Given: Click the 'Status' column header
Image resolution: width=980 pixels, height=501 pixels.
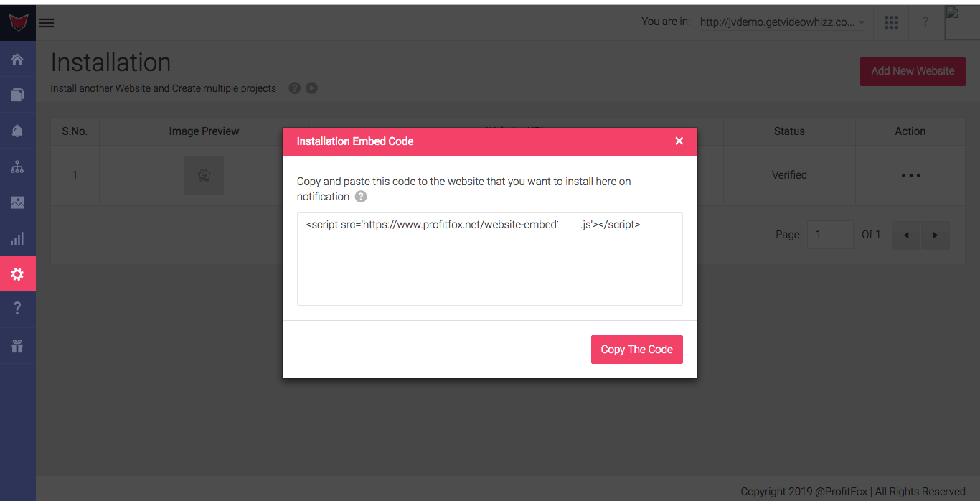Looking at the screenshot, I should coord(789,131).
